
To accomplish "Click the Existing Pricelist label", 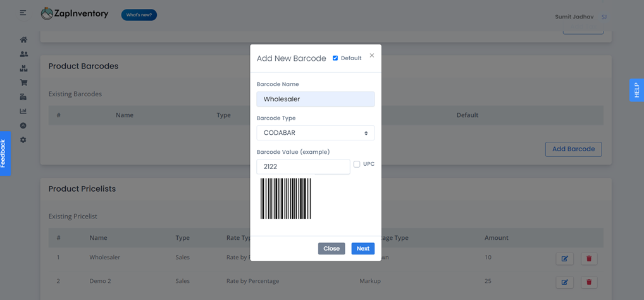I will coord(73,216).
